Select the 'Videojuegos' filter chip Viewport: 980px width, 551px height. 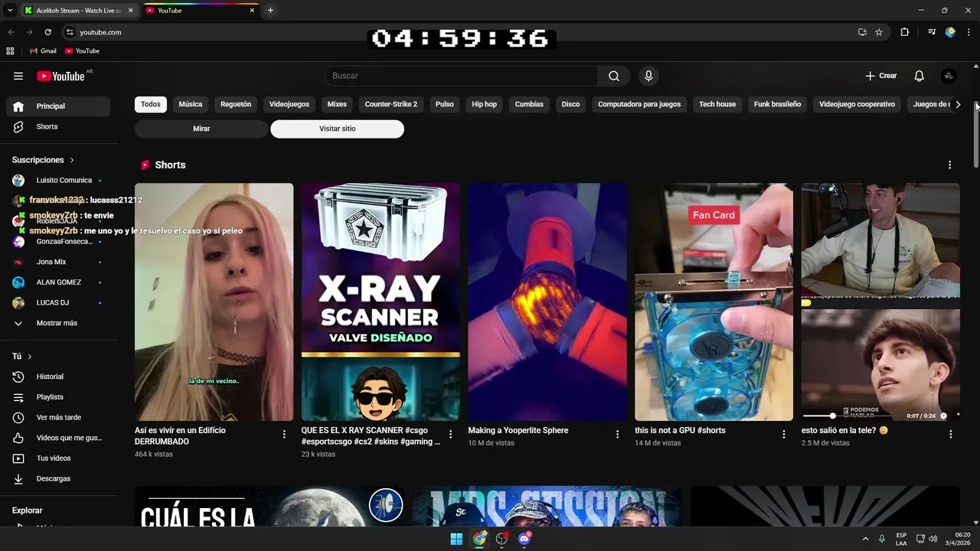(x=289, y=104)
